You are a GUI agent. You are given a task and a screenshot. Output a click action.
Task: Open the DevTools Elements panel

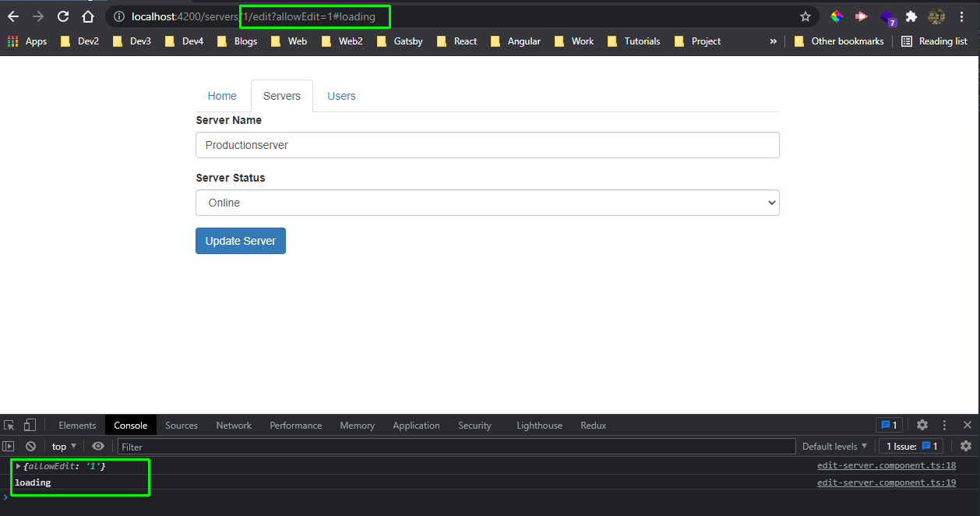[77, 426]
